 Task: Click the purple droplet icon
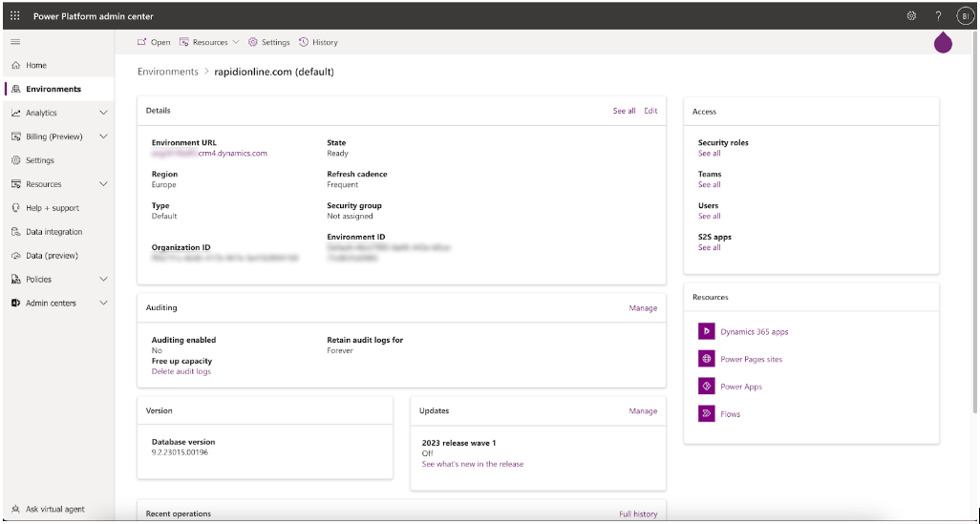943,43
